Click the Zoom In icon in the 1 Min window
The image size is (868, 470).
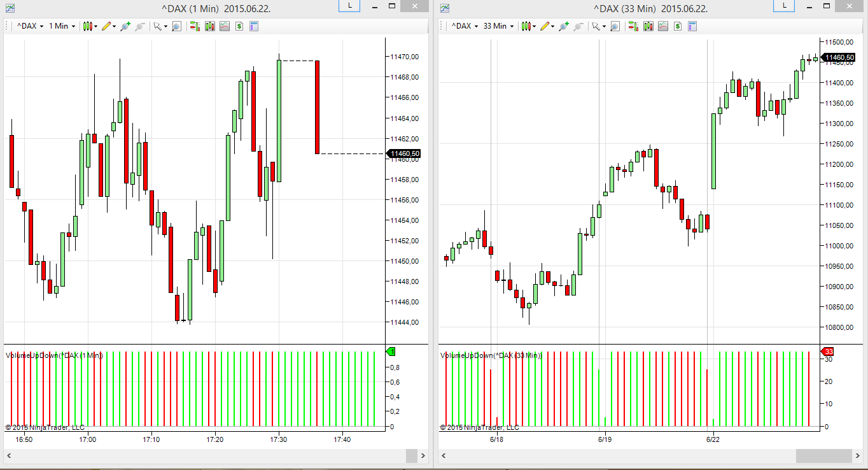coord(125,26)
